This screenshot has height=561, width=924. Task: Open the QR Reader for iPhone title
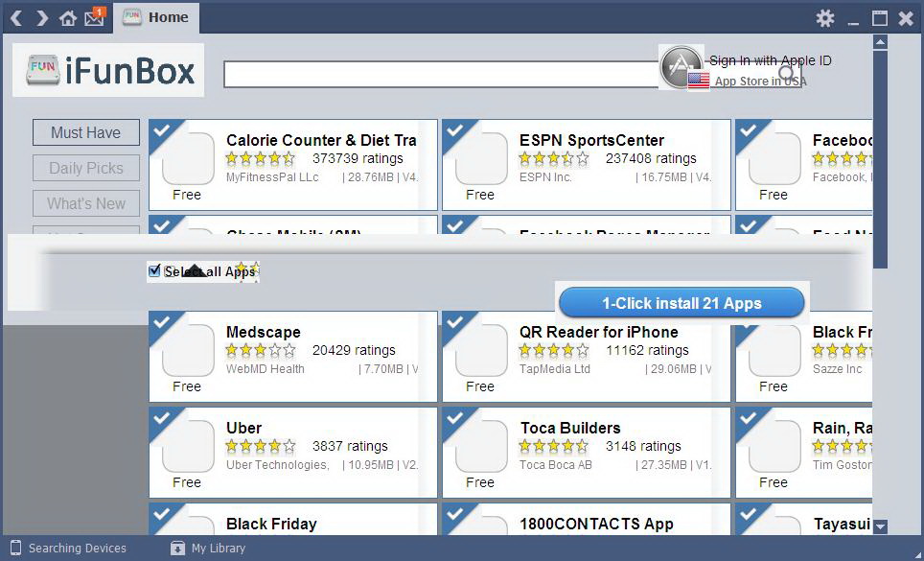599,332
